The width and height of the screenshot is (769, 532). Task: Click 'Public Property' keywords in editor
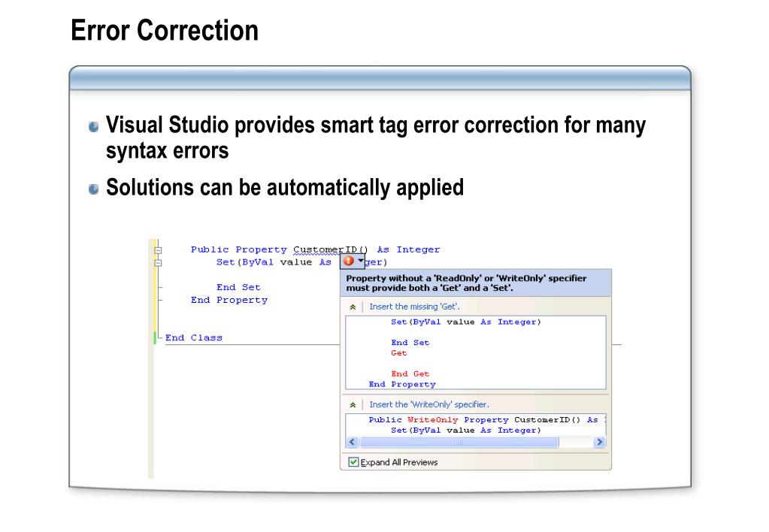pyautogui.click(x=238, y=249)
